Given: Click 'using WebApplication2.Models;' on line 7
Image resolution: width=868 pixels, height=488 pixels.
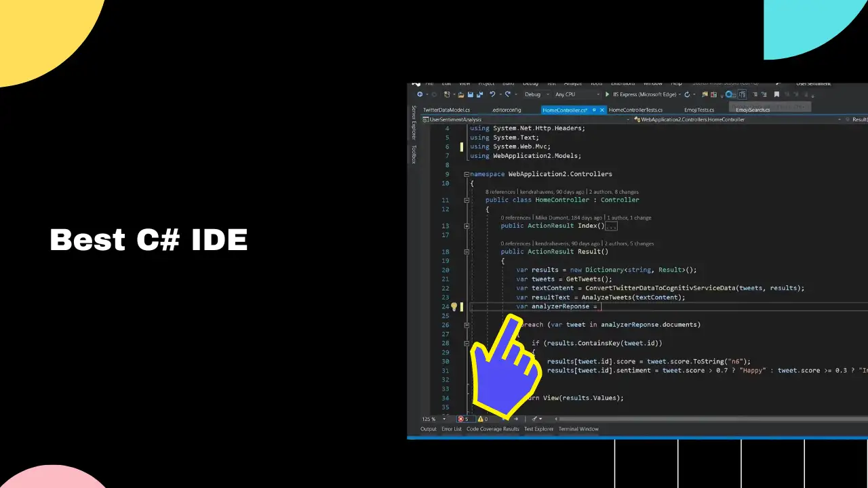Looking at the screenshot, I should (526, 156).
